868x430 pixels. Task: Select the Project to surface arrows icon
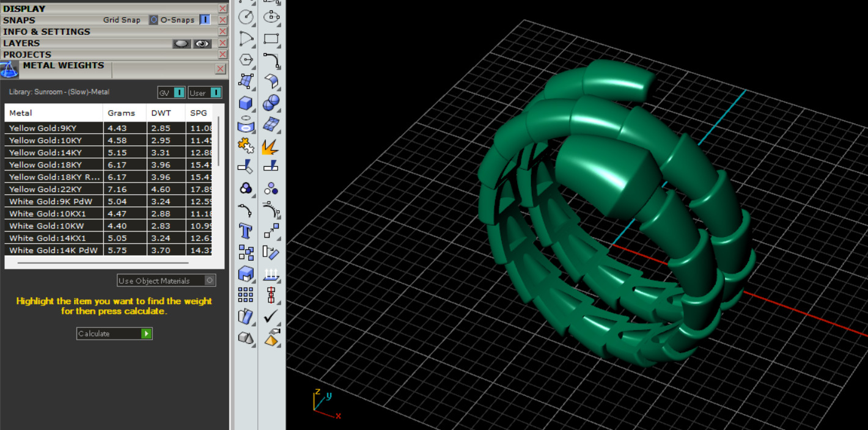point(271,274)
